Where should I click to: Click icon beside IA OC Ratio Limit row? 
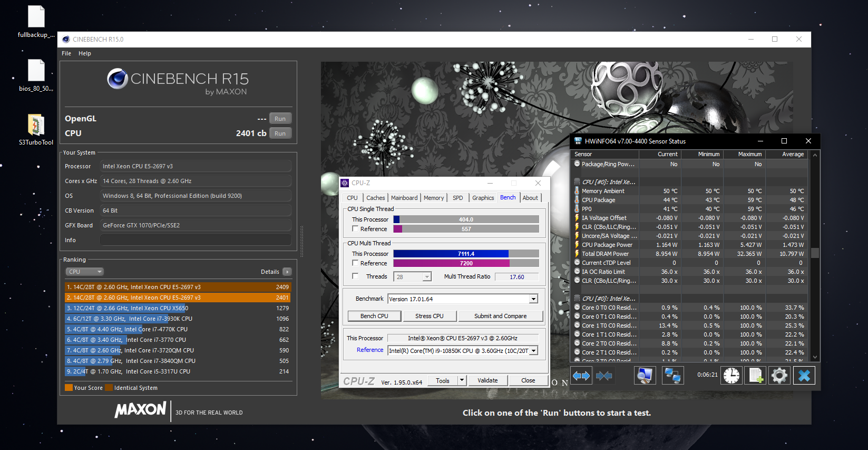click(x=577, y=272)
